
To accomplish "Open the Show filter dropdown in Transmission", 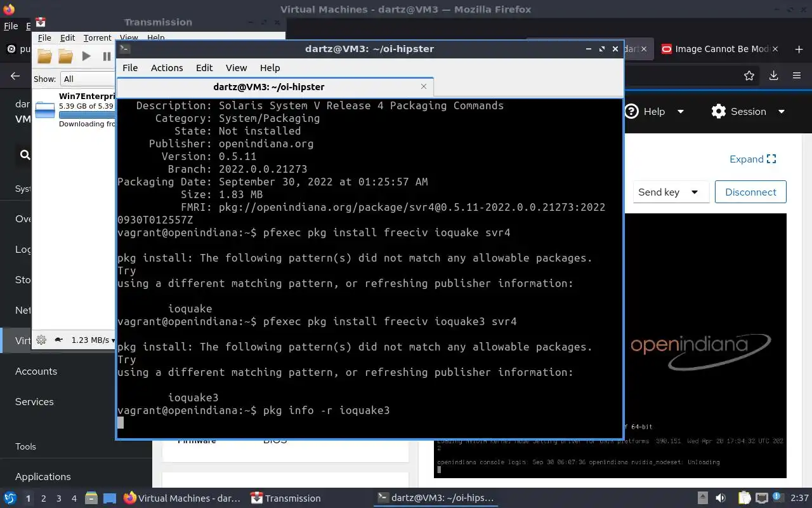I will [x=88, y=79].
